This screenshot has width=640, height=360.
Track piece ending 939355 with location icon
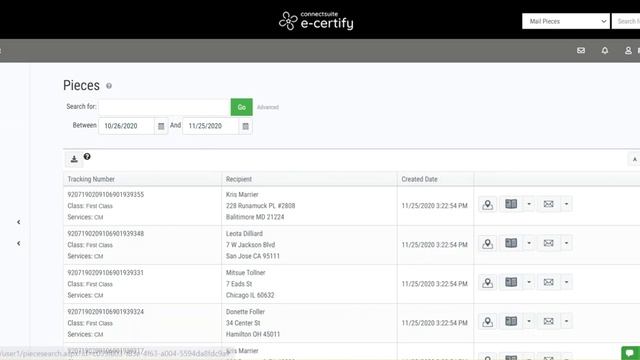tap(487, 204)
